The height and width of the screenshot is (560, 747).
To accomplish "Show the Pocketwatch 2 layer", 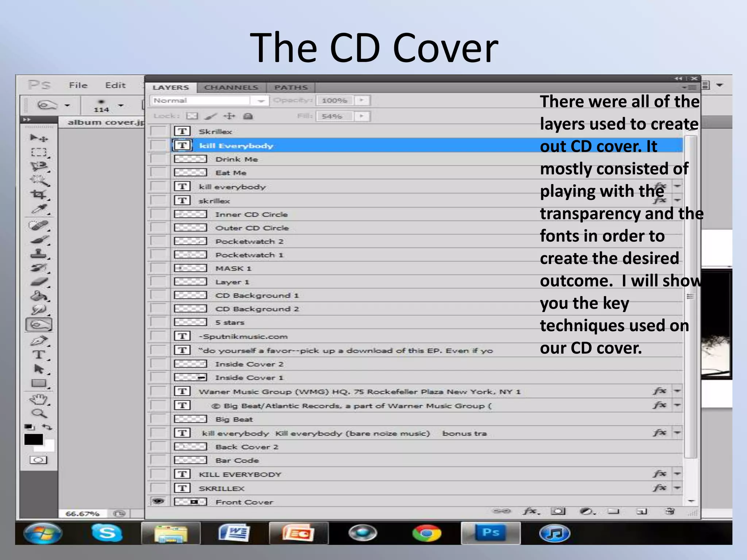I will pyautogui.click(x=158, y=241).
